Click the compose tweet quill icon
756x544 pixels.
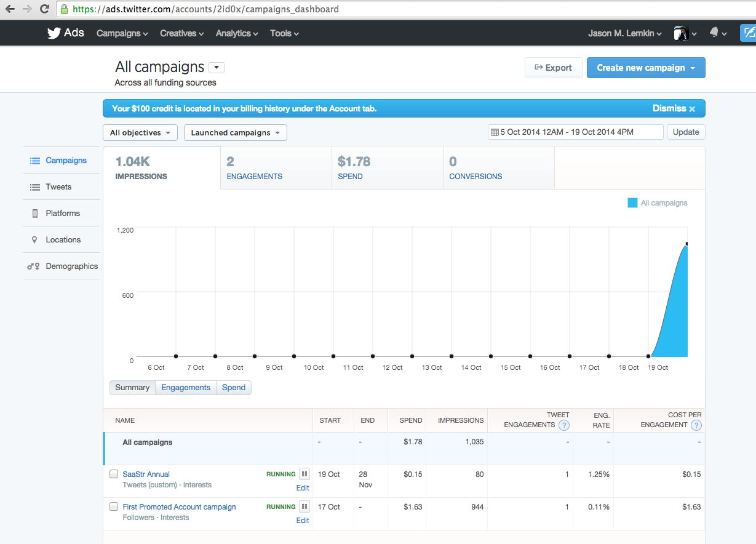coord(748,33)
